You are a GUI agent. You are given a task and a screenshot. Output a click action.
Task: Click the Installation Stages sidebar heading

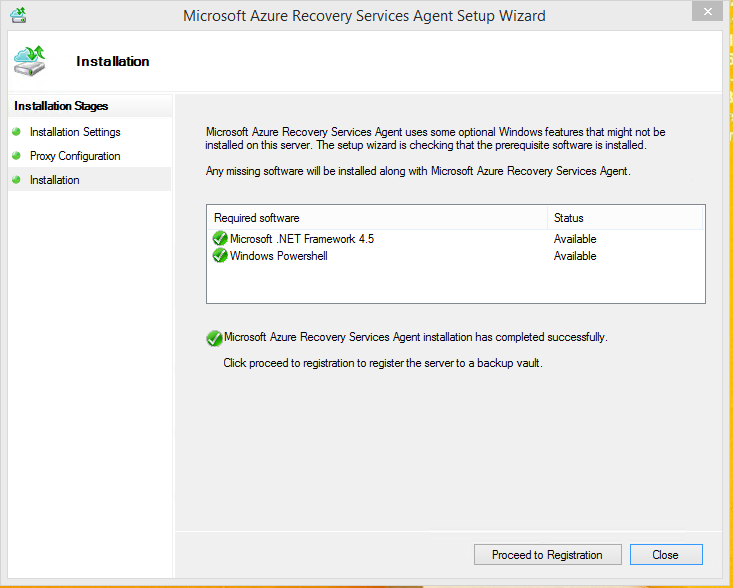[61, 106]
